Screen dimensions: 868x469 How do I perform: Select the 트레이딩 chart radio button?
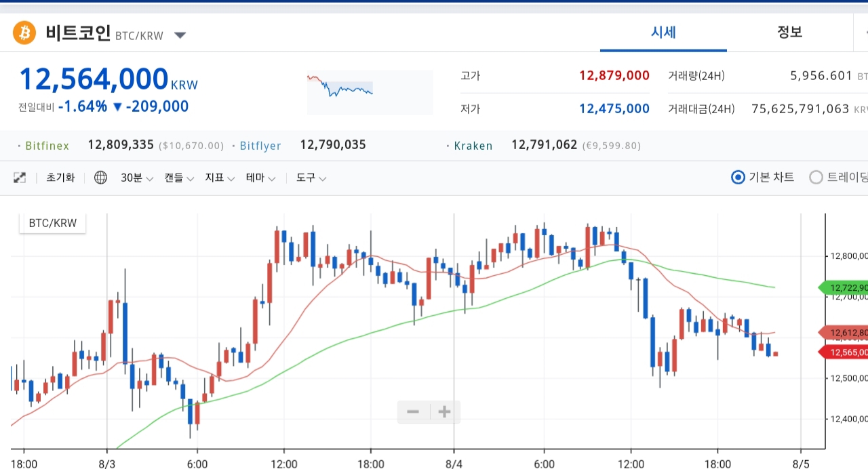pyautogui.click(x=816, y=178)
